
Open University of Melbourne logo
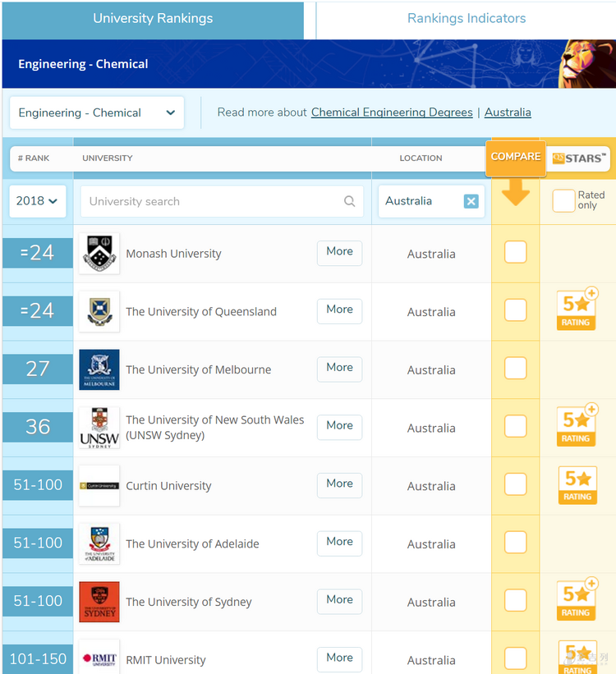[99, 369]
